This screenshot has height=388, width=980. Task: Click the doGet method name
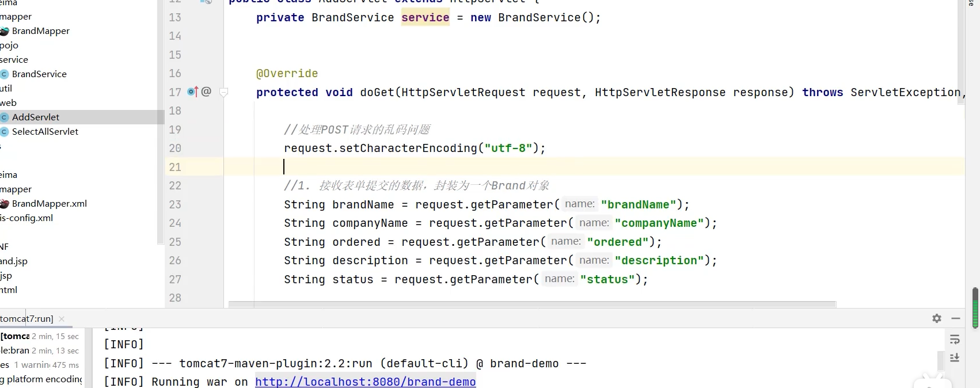tap(377, 92)
